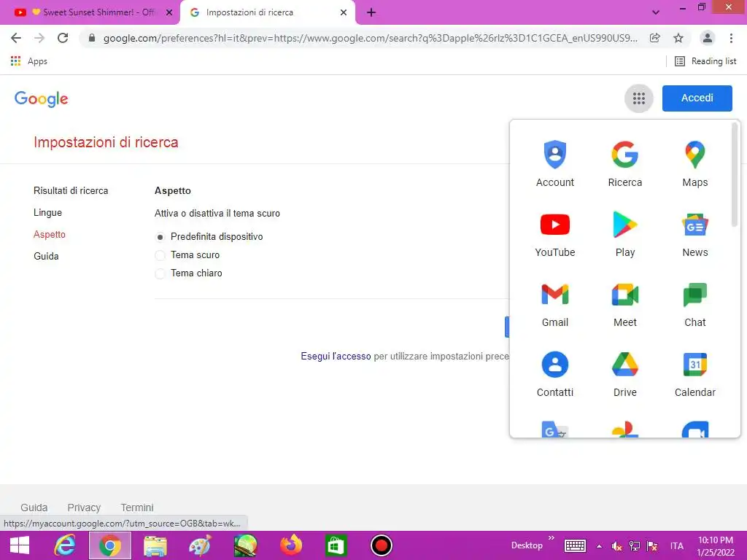Viewport: 747px width, 560px height.
Task: Open the Contatti app icon
Action: click(x=555, y=374)
